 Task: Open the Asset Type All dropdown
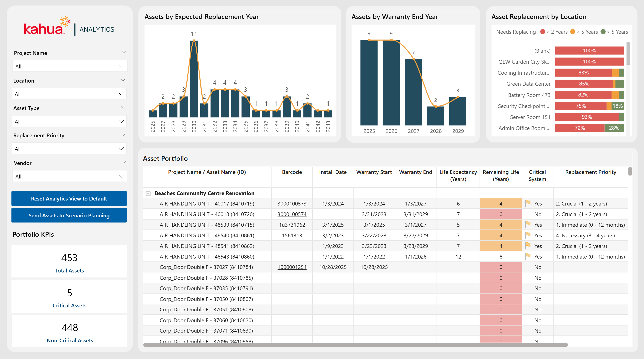pos(69,121)
